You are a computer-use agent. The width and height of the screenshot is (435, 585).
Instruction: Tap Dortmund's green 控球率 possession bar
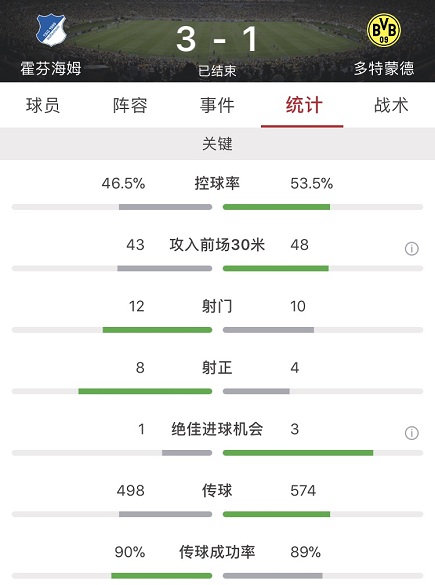[276, 207]
